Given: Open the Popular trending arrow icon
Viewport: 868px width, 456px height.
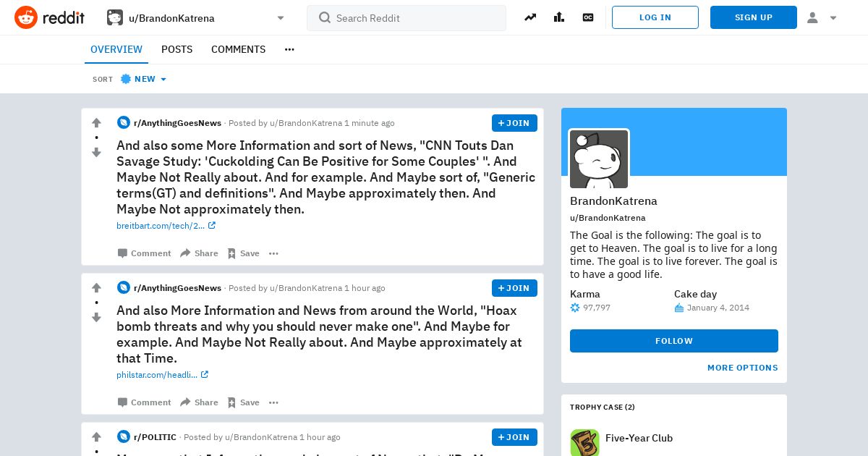Looking at the screenshot, I should click(530, 17).
